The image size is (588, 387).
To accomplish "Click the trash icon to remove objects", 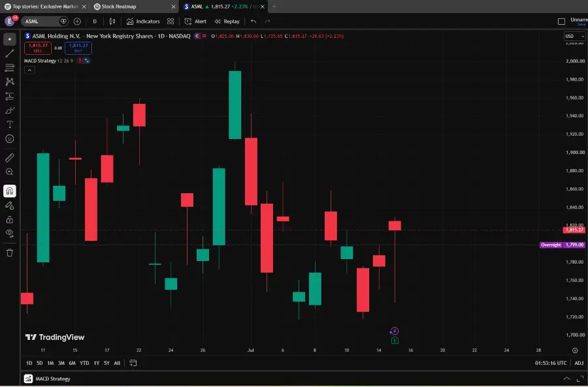I will [x=9, y=253].
